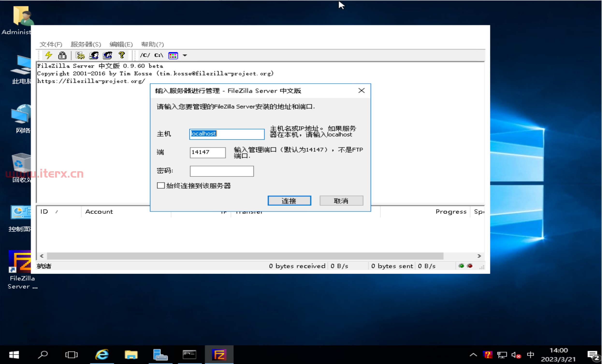Screen dimensions: 602x364
Task: Open the Windows Start button
Action: point(14,355)
